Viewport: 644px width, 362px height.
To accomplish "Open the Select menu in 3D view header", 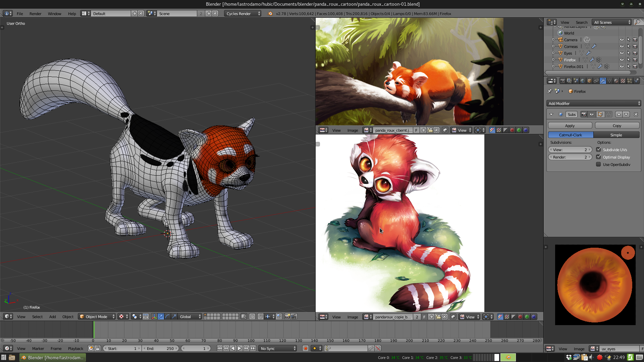I will coord(37,316).
